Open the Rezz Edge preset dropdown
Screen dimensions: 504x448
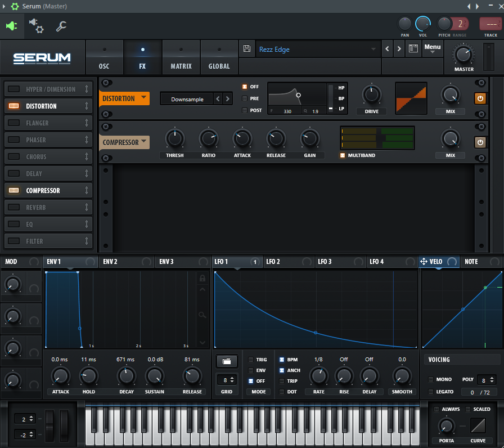(x=318, y=49)
